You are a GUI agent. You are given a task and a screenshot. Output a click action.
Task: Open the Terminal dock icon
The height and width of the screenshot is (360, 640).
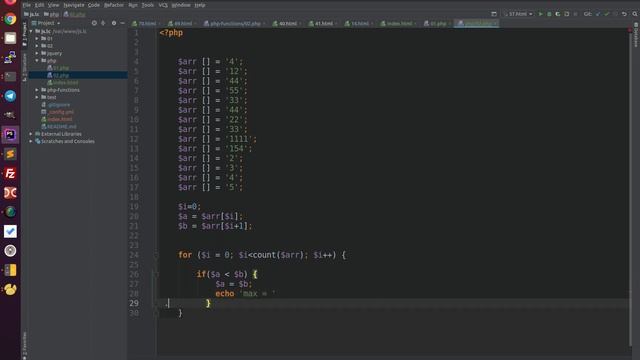pos(10,77)
